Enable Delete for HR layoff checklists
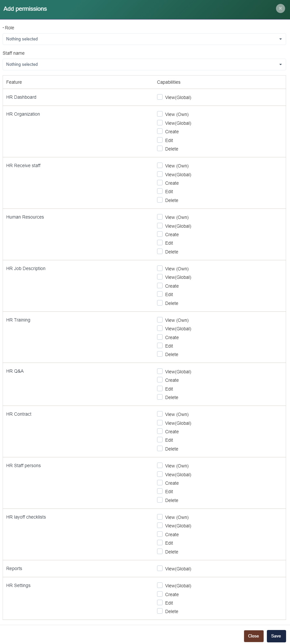This screenshot has width=290, height=644. [x=160, y=551]
